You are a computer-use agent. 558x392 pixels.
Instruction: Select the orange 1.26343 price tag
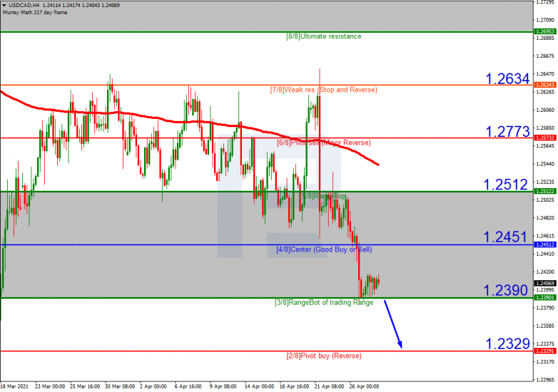(x=545, y=85)
